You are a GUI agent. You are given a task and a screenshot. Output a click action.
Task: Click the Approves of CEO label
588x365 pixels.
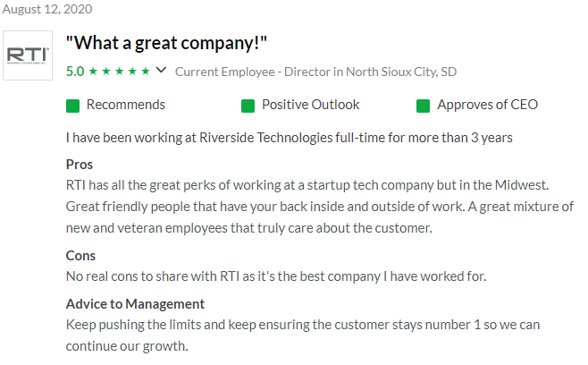point(488,105)
